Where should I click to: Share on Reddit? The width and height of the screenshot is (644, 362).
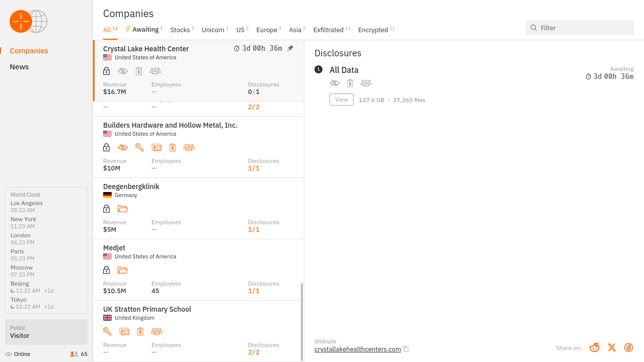tap(595, 347)
